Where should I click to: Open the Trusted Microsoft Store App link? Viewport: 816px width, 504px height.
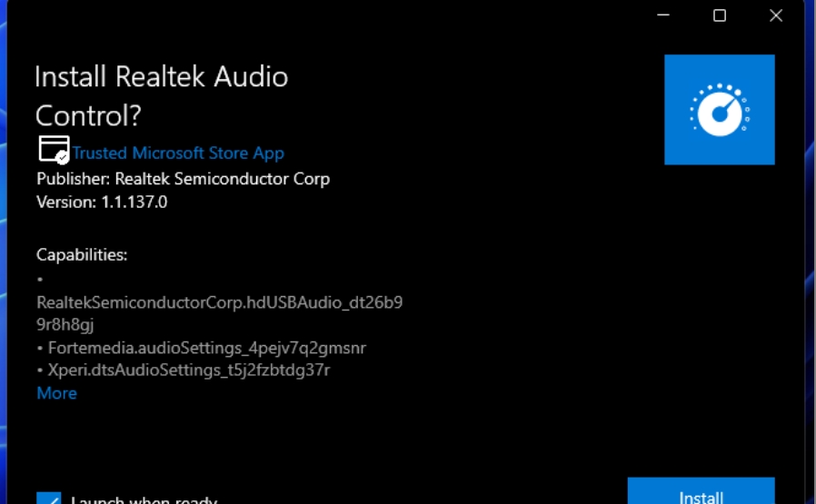tap(178, 153)
